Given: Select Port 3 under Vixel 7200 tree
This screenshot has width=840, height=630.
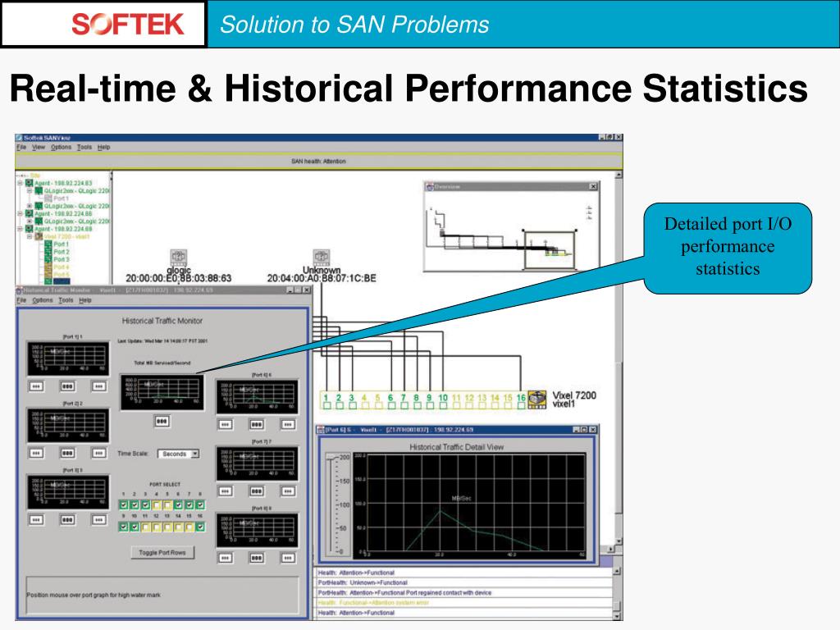Looking at the screenshot, I should 61,259.
